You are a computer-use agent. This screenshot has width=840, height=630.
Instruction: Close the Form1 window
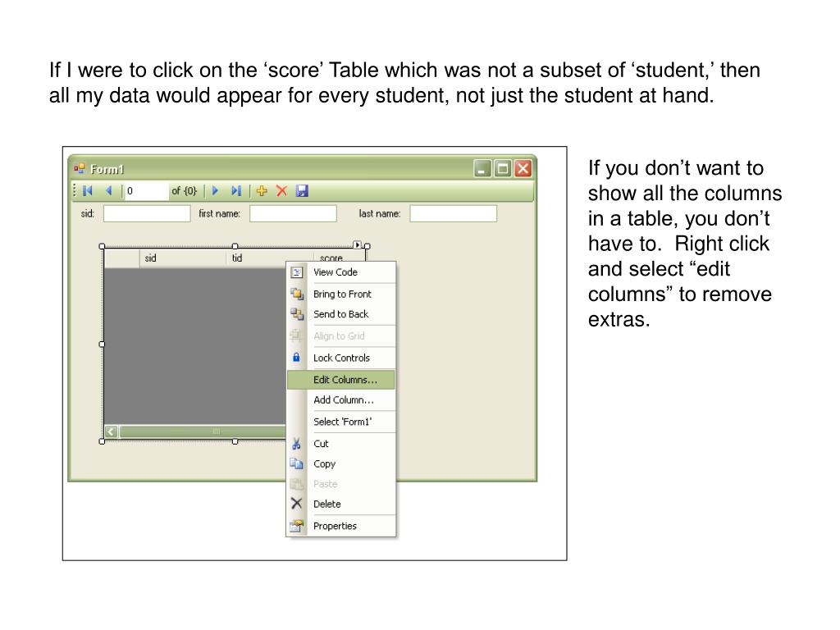coord(523,169)
